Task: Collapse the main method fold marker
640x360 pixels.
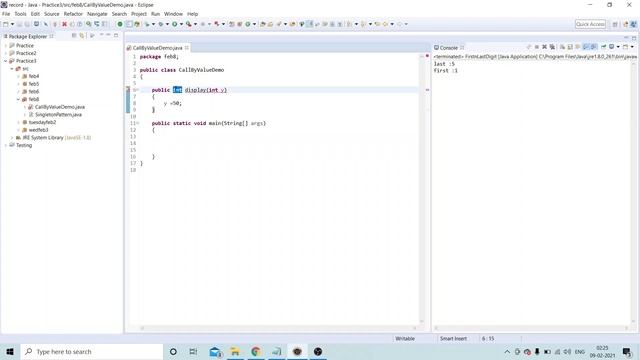Action: tap(137, 123)
